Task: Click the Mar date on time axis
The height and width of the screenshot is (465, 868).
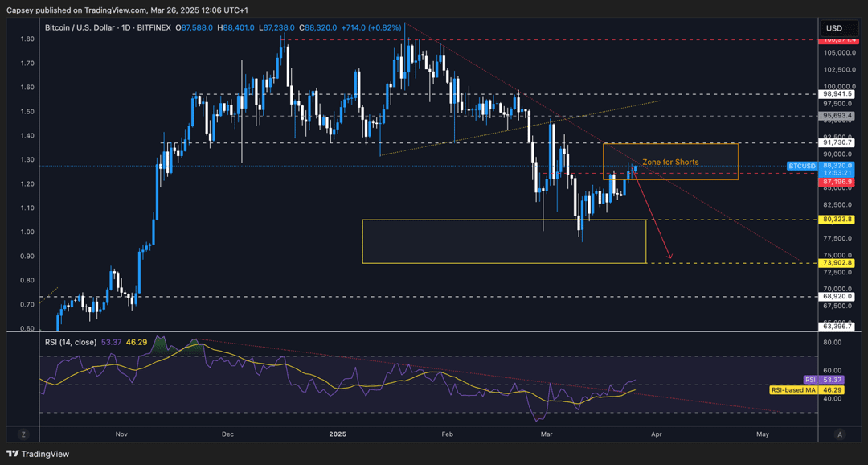Action: click(547, 434)
